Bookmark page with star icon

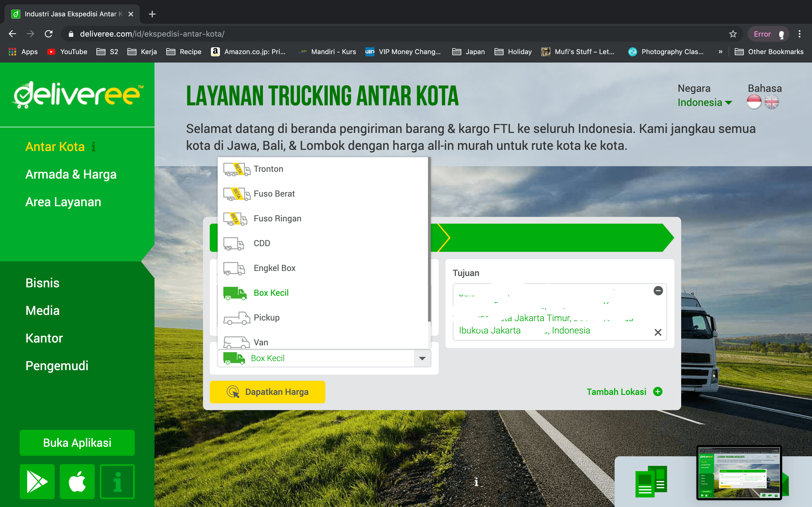tap(733, 34)
